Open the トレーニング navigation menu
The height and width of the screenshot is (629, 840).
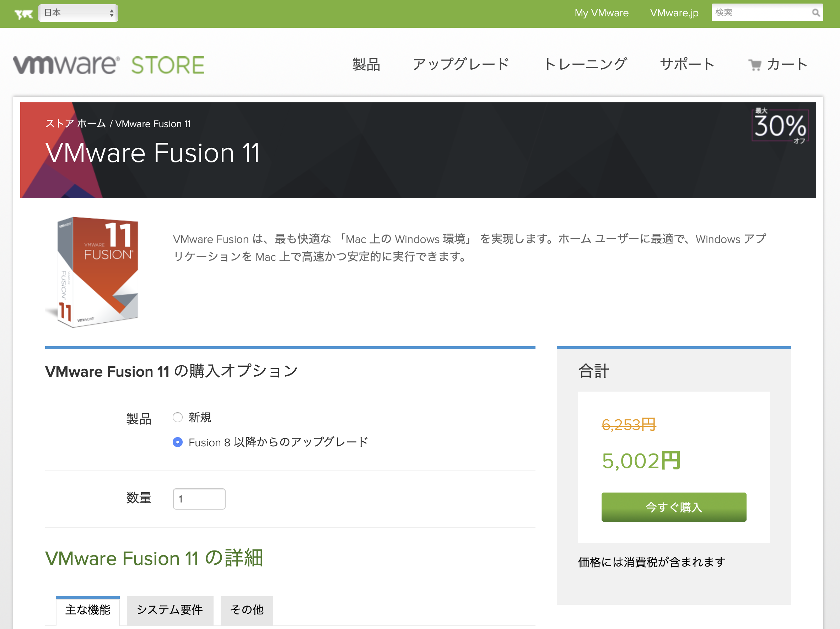[x=585, y=65]
